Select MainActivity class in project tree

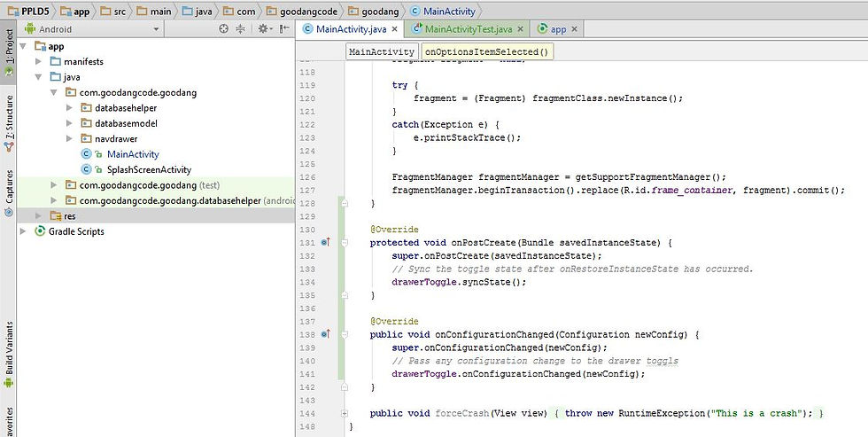tap(133, 154)
